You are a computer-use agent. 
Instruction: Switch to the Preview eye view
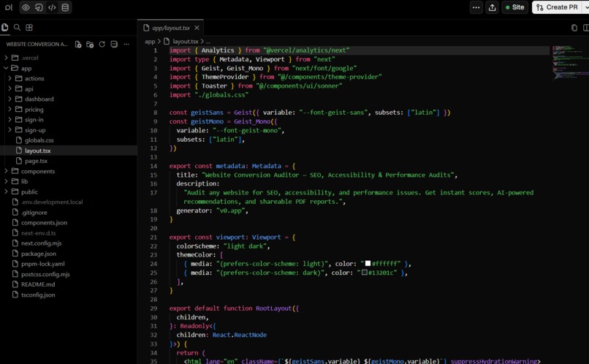(x=26, y=7)
